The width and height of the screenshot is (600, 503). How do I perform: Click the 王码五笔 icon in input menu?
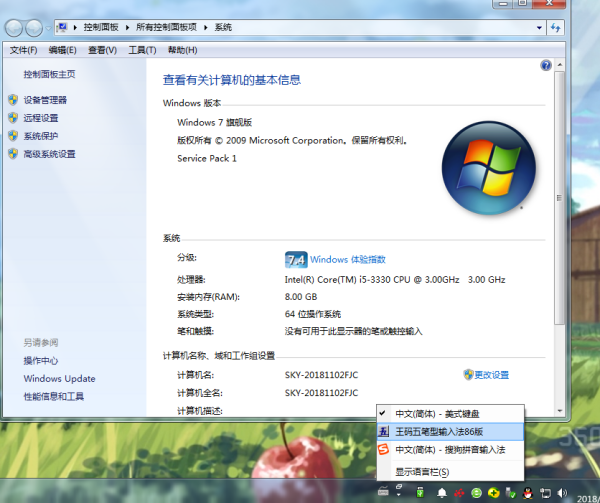click(x=383, y=432)
